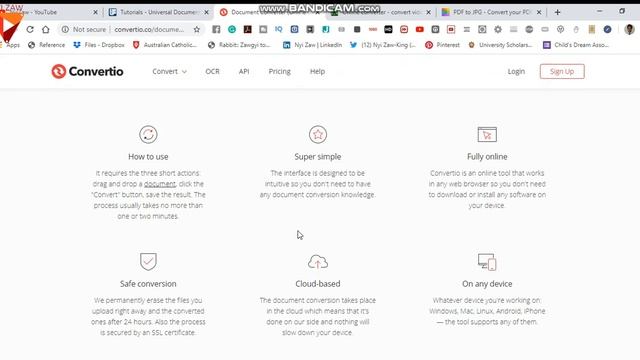640x360 pixels.
Task: Click the 'Cloud-based' heading
Action: click(x=318, y=284)
